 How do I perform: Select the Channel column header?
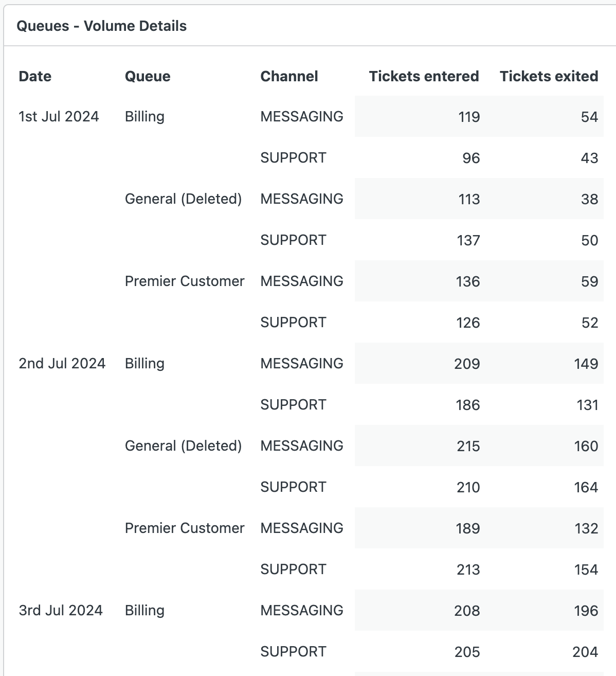click(x=289, y=76)
